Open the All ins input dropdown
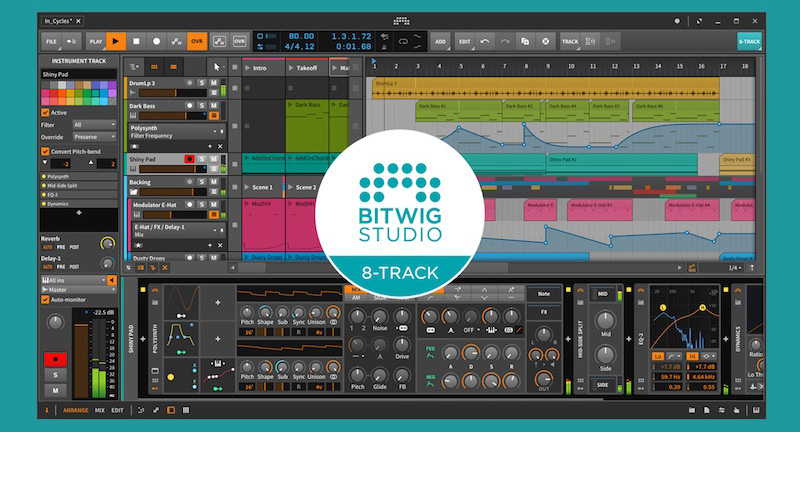This screenshot has width=800, height=500. [73, 280]
